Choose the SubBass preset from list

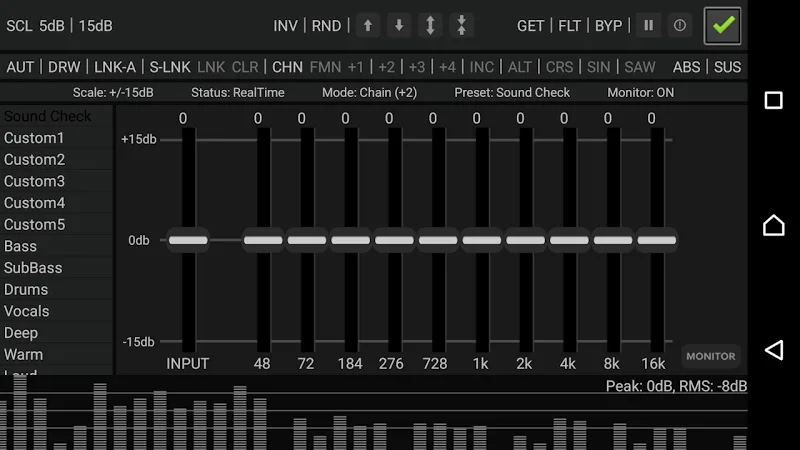click(x=33, y=268)
